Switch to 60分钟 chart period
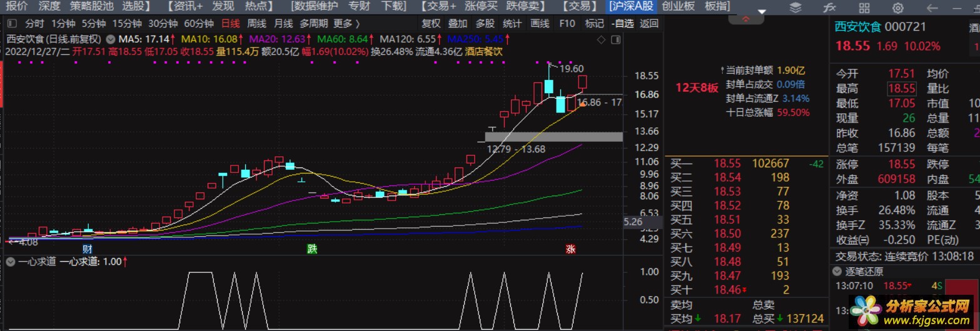The image size is (980, 331). 199,24
